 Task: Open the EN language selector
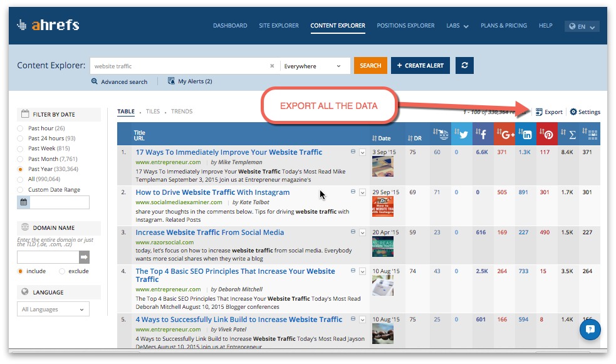pos(582,26)
